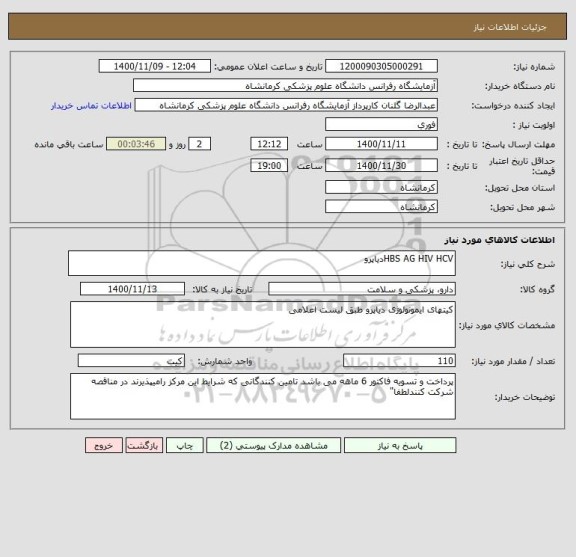This screenshot has width=576, height=557.
Task: Click the announcement date field 1400/11/09 - 12:04
Action: 155,67
